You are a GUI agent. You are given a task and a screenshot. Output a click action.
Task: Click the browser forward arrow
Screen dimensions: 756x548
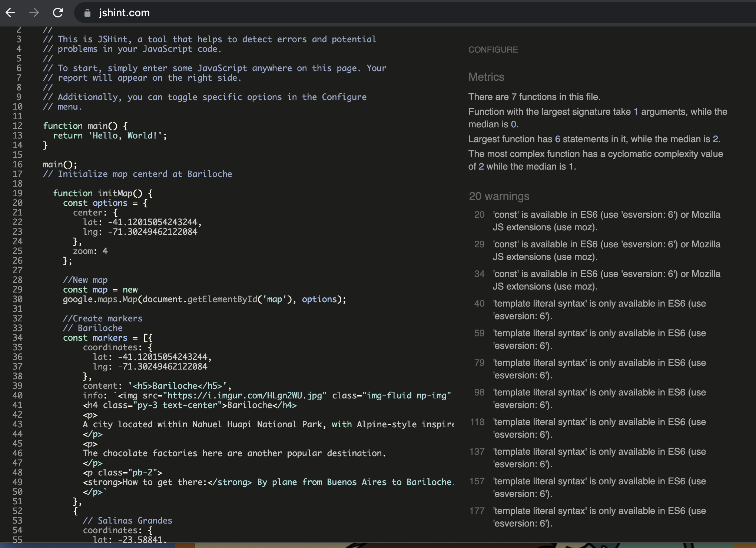tap(34, 13)
